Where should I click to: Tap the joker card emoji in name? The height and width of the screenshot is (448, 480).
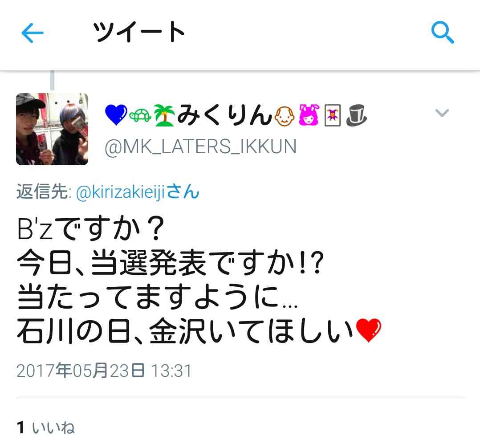(333, 115)
